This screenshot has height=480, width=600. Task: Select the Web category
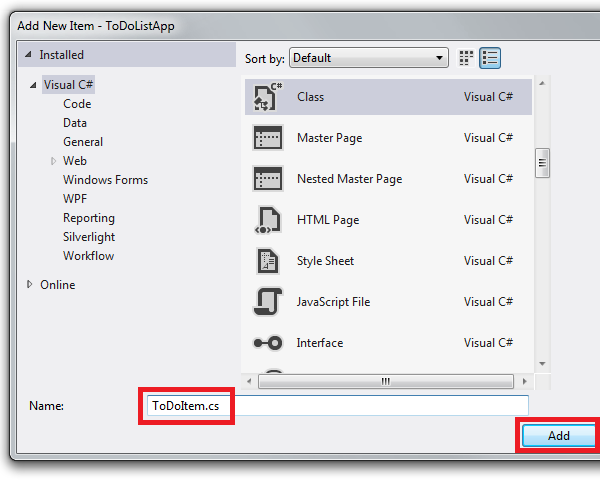click(x=75, y=161)
